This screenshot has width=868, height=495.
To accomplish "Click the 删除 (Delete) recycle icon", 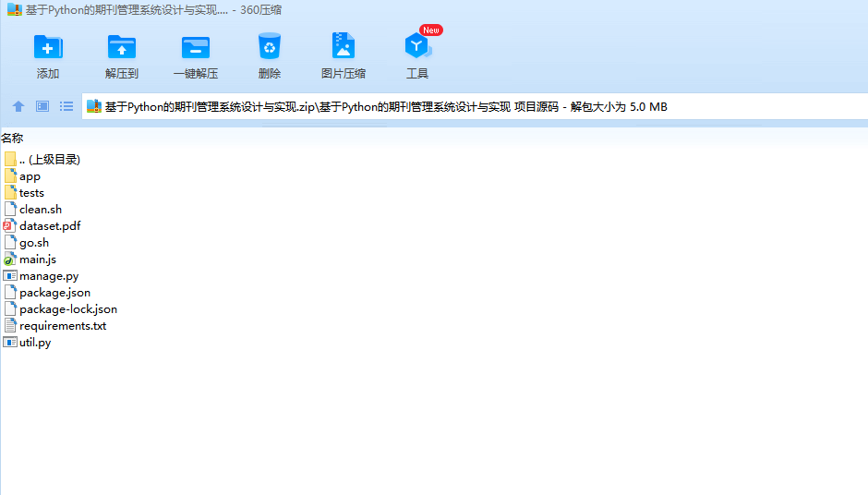I will pyautogui.click(x=270, y=46).
